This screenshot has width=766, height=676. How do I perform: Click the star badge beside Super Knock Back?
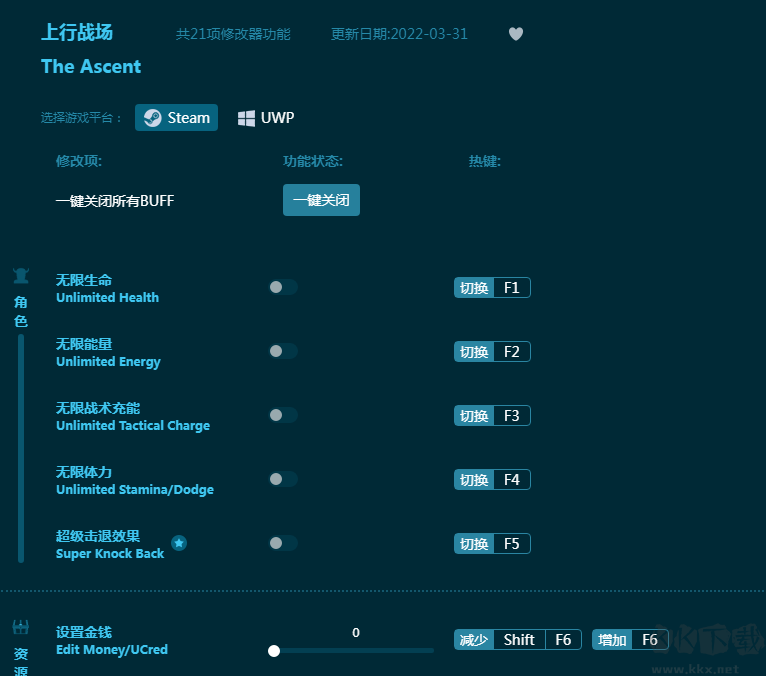click(x=179, y=543)
